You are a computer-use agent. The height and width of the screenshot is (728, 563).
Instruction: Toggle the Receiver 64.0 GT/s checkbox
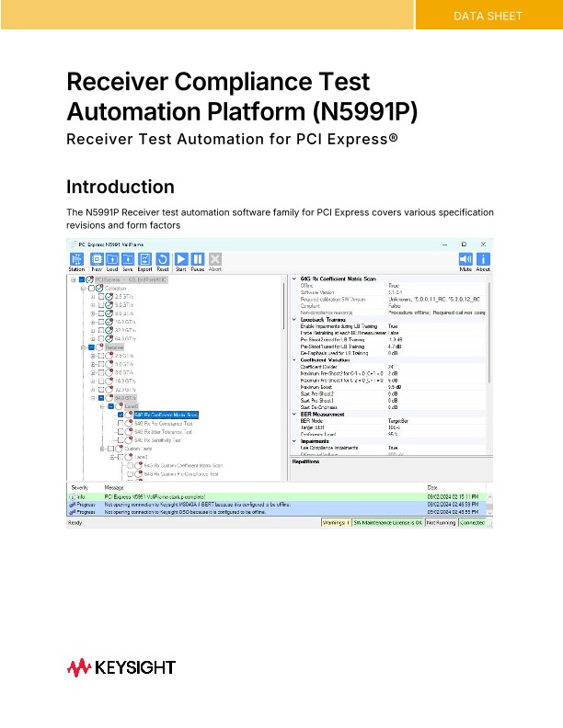tap(101, 398)
